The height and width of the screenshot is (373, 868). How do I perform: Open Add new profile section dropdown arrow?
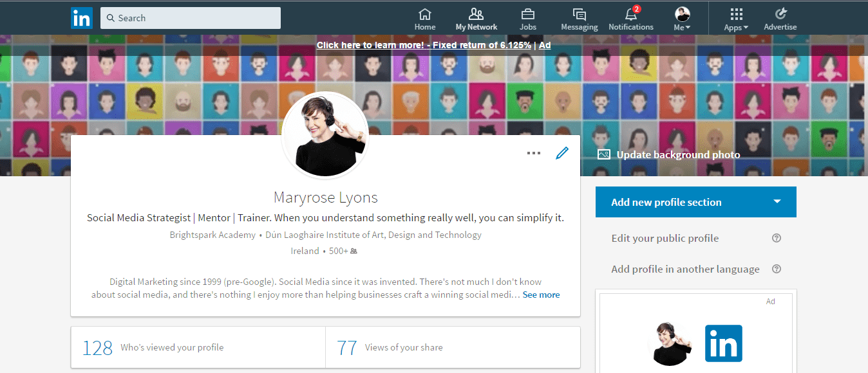point(777,202)
